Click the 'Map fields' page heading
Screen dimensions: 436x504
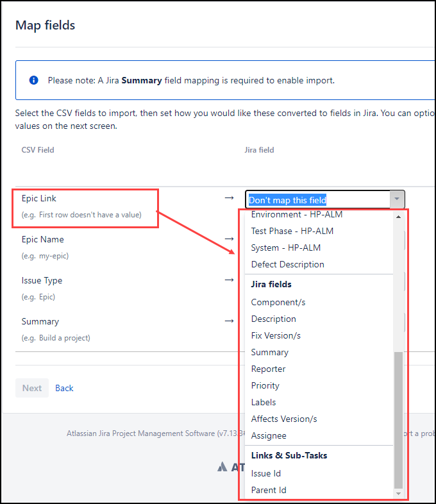[x=45, y=26]
